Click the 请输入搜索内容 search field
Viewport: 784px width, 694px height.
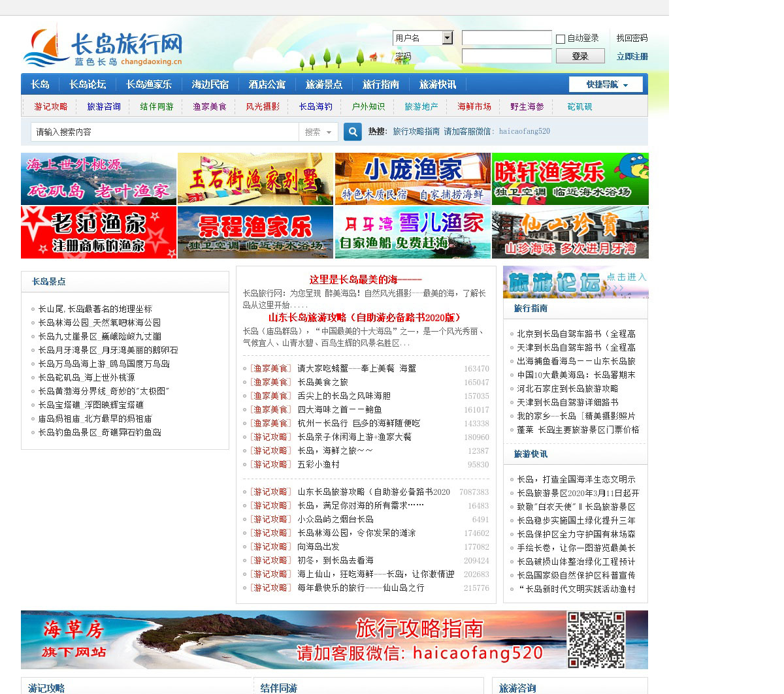pos(165,132)
